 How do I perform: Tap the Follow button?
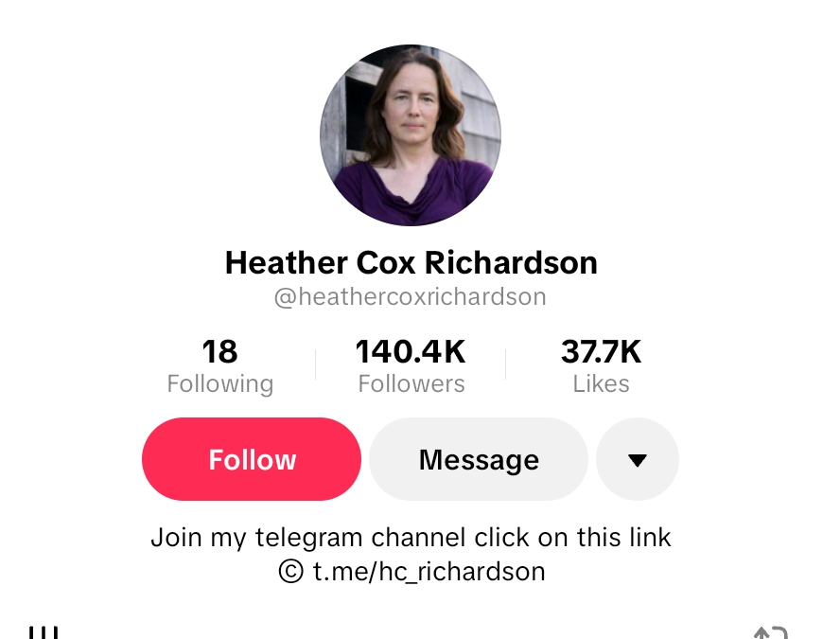point(252,459)
